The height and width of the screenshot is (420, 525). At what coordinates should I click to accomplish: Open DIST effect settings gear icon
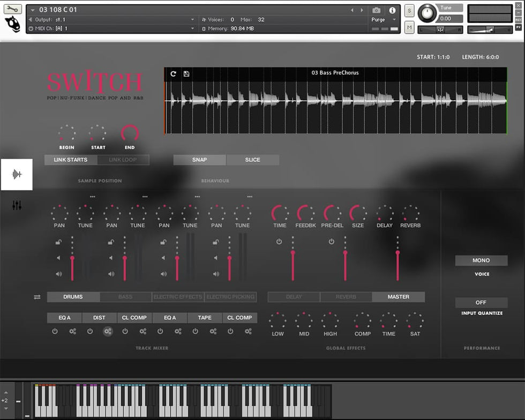[x=108, y=332]
